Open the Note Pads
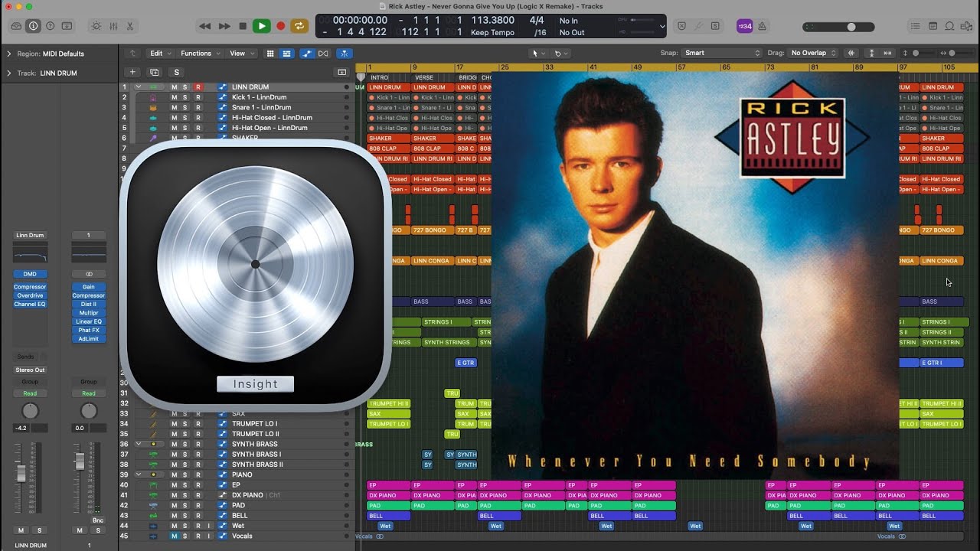The height and width of the screenshot is (551, 980). 933,26
